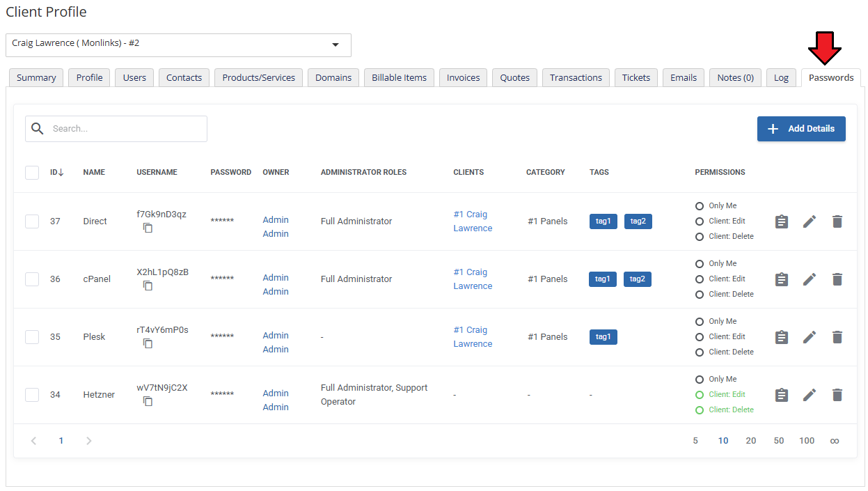
Task: Select Client: Delete permission for Plesk
Action: pyautogui.click(x=700, y=352)
